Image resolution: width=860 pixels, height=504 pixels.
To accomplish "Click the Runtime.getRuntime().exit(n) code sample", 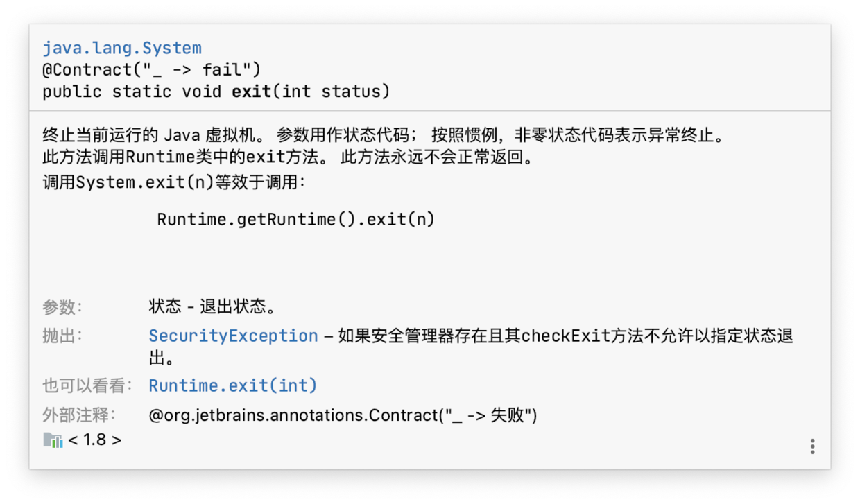I will tap(295, 220).
